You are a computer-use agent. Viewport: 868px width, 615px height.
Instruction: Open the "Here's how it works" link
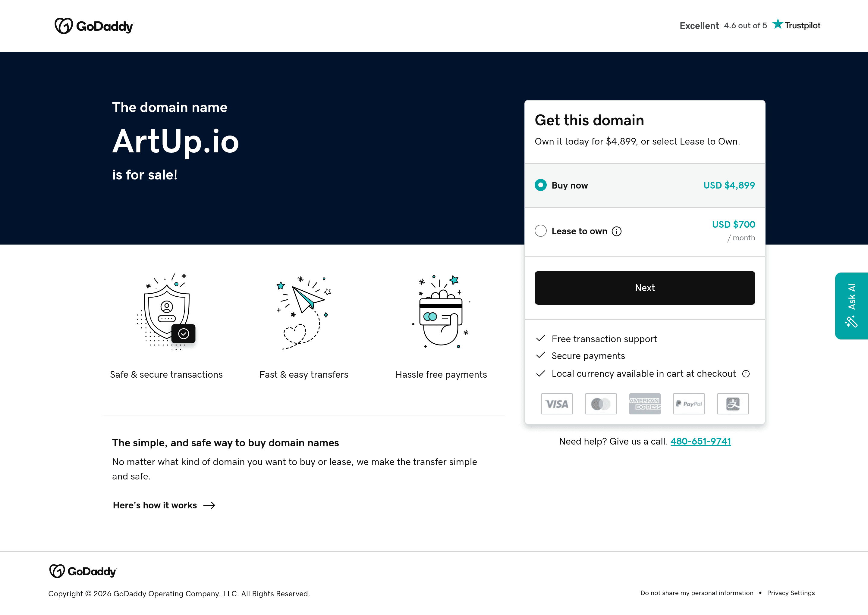tap(155, 505)
